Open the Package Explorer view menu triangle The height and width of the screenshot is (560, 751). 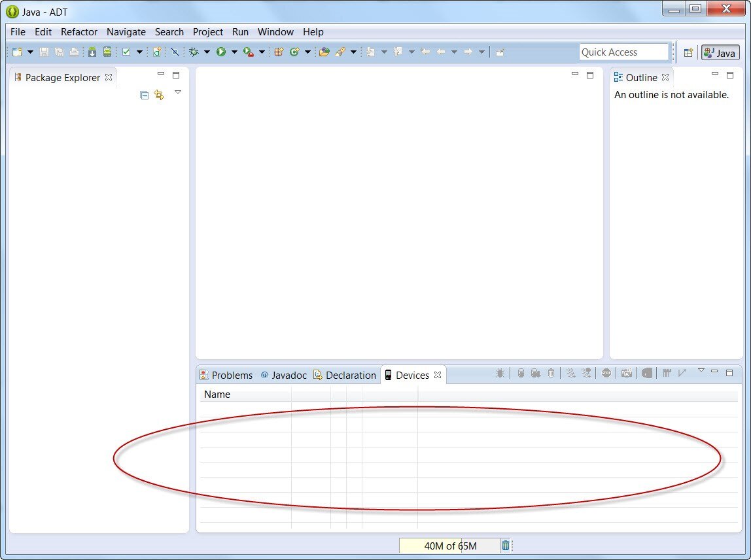tap(177, 92)
